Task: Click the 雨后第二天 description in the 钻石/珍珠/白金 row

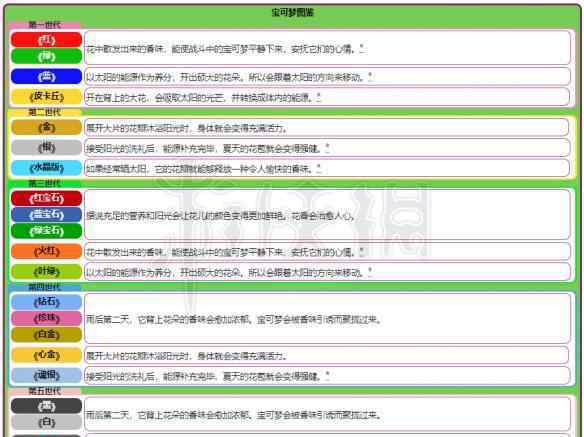Action: point(234,320)
